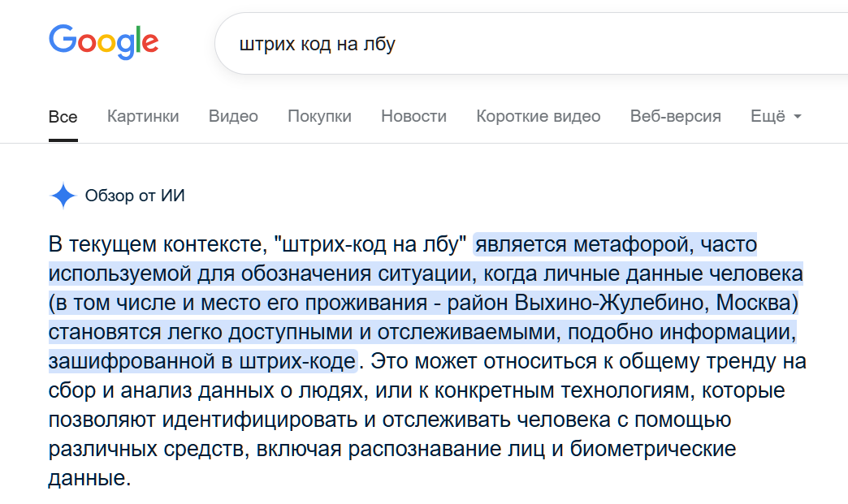
Task: Click the Google logo
Action: point(104,42)
